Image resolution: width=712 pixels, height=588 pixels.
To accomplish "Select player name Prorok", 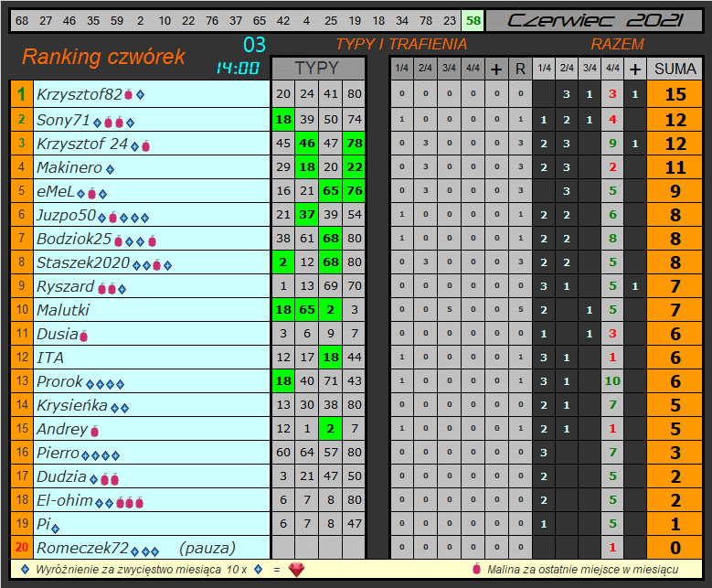I will tap(60, 381).
